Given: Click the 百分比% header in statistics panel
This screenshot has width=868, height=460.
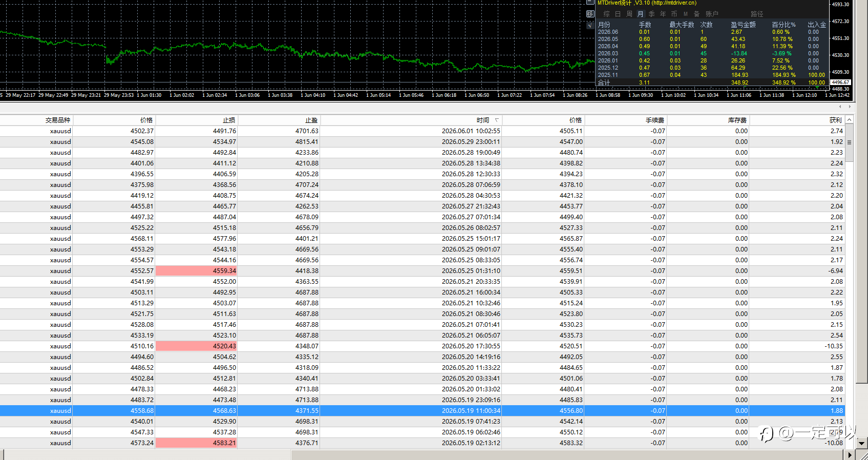Looking at the screenshot, I should 784,25.
